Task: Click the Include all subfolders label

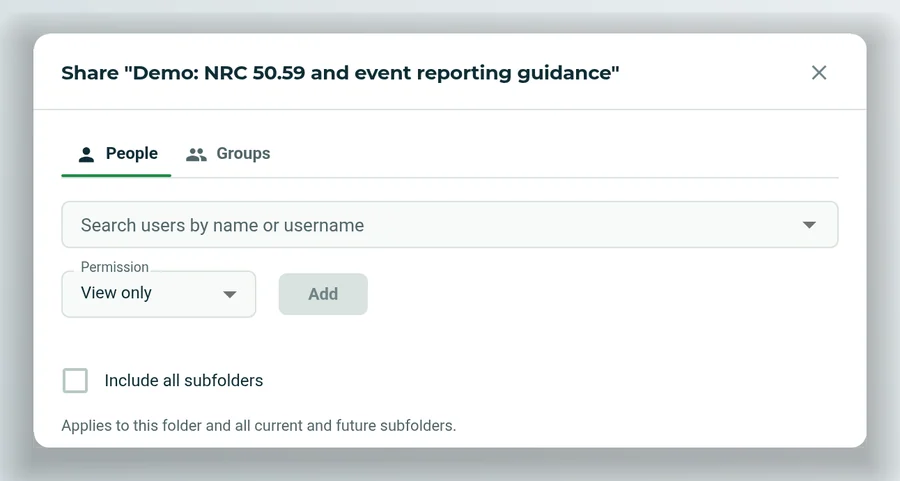Action: pyautogui.click(x=184, y=381)
